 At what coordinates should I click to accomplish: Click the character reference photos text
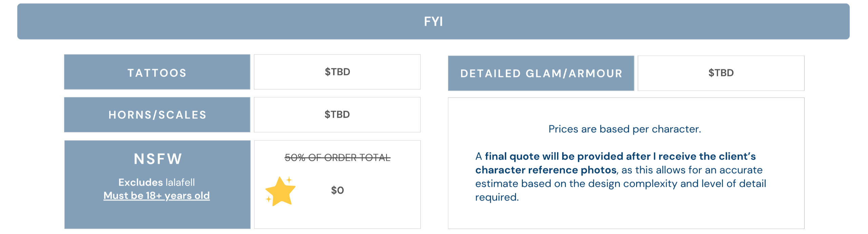pos(546,170)
